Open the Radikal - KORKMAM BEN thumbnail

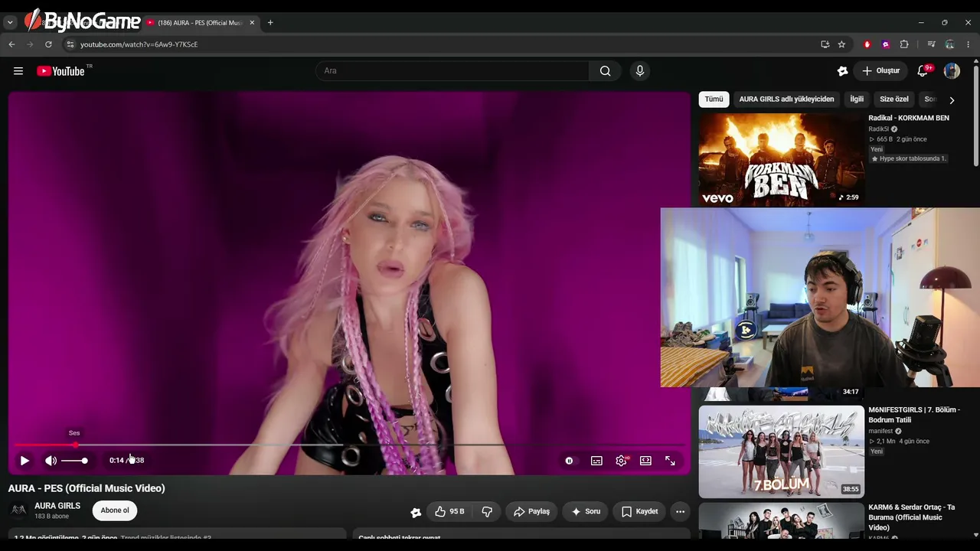click(x=781, y=159)
